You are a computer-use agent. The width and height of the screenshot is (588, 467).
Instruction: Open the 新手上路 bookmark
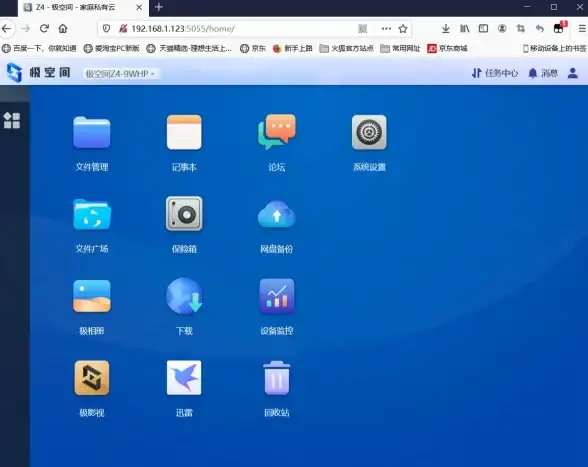click(x=292, y=48)
